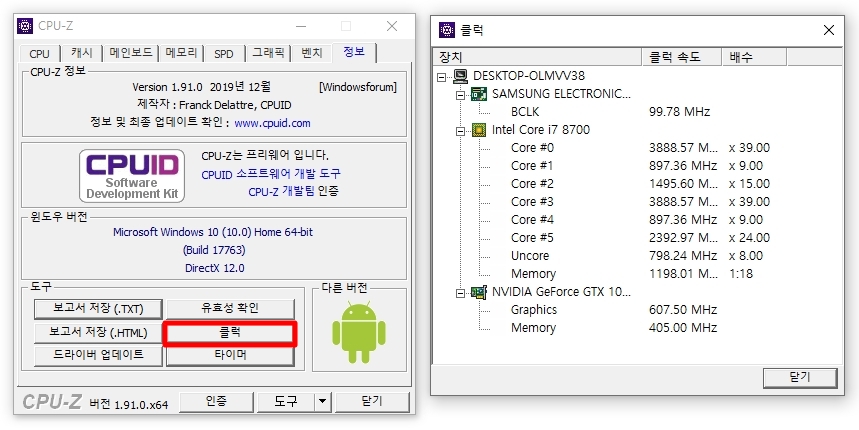Collapse the SAMSUNG ELECTRONIC node
This screenshot has width=859, height=430.
[461, 95]
